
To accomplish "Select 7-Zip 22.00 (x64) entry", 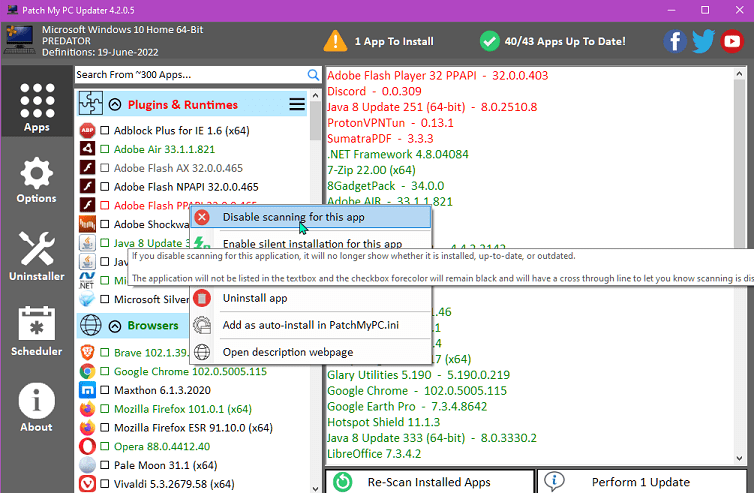I will tap(371, 170).
